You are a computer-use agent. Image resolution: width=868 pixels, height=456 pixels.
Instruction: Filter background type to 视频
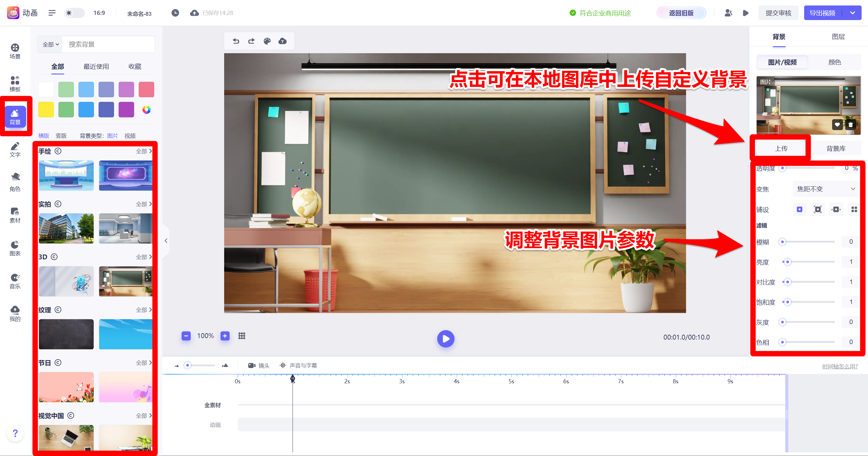[x=130, y=136]
